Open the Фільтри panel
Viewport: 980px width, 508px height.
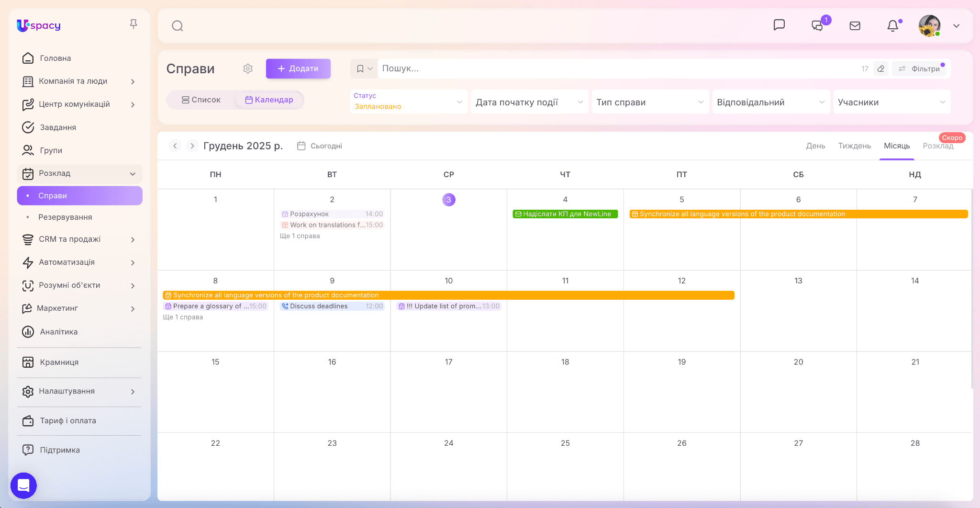(x=920, y=68)
